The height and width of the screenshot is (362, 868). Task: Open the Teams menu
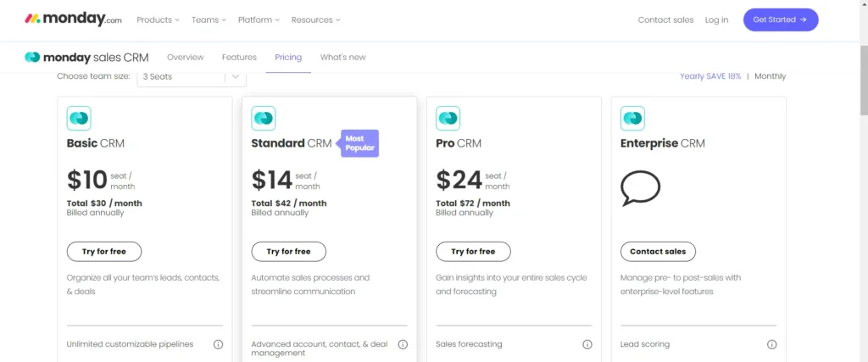(x=209, y=20)
